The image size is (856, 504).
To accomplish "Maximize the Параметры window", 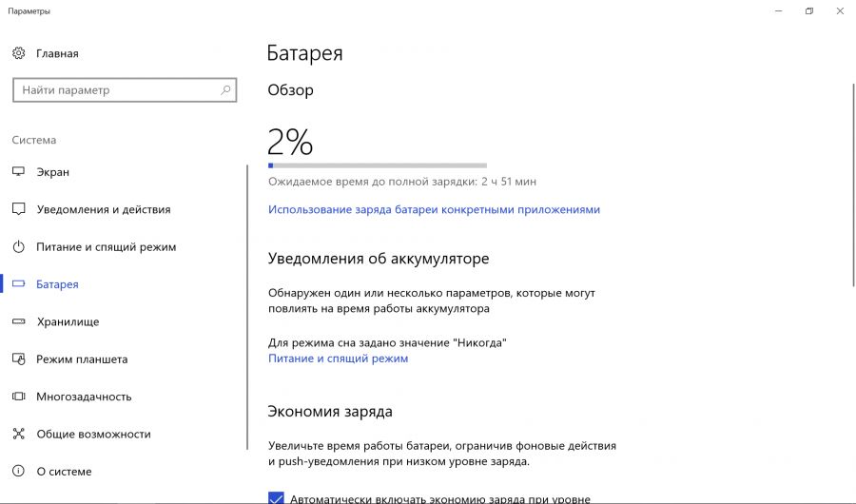I will [808, 11].
